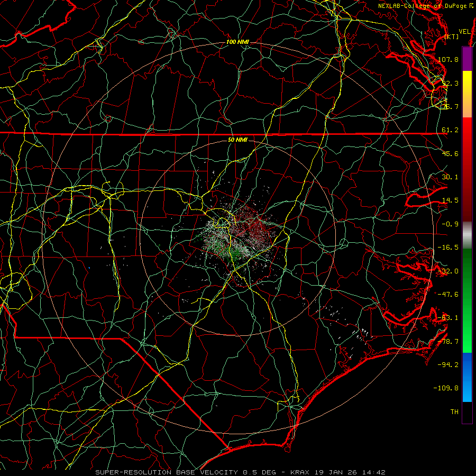
Task: Click the [KT] units label
Action: 452,36
